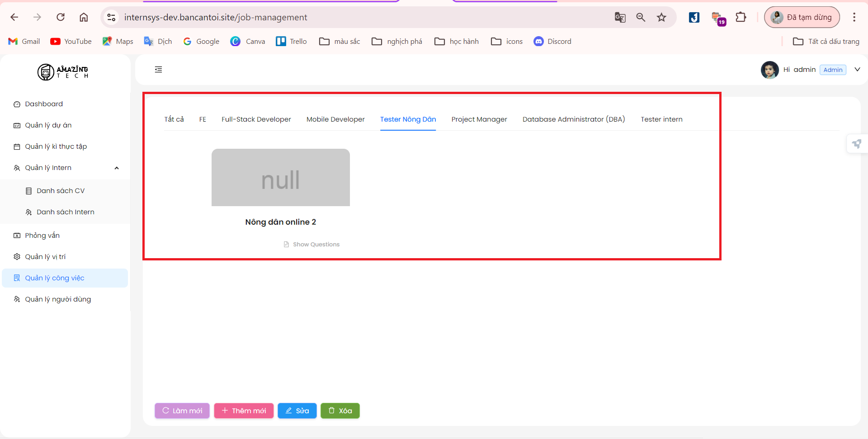
Task: Collapse the Quản lý Intern submenu
Action: pyautogui.click(x=117, y=168)
